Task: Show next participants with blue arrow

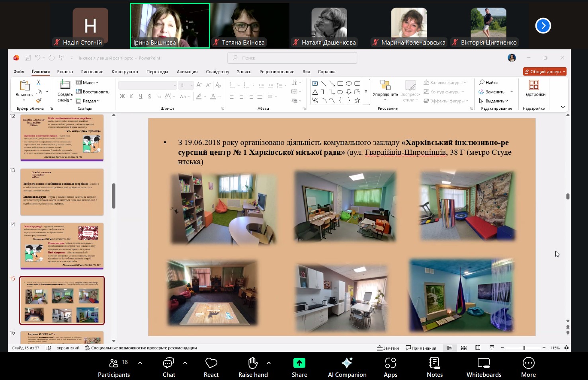Action: [x=543, y=26]
